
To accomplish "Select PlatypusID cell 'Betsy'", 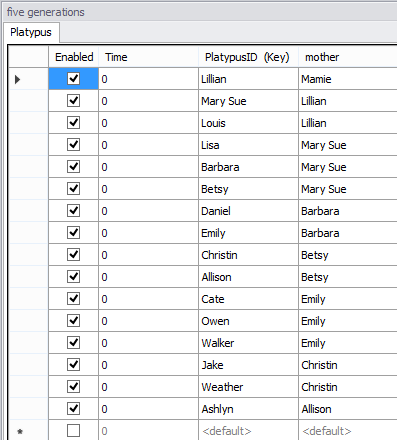I will (248, 189).
